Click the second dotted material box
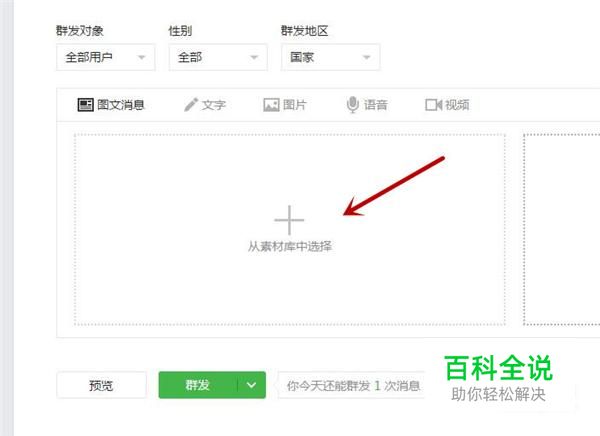The height and width of the screenshot is (436, 600). [x=561, y=230]
